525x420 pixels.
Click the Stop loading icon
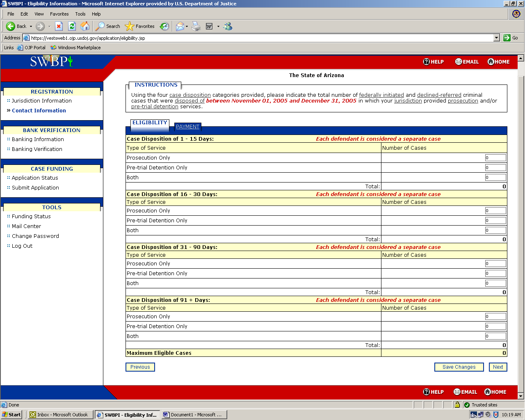[x=59, y=26]
